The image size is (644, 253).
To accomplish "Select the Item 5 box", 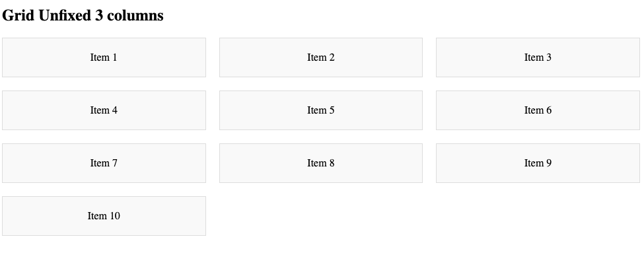I will pos(321,110).
